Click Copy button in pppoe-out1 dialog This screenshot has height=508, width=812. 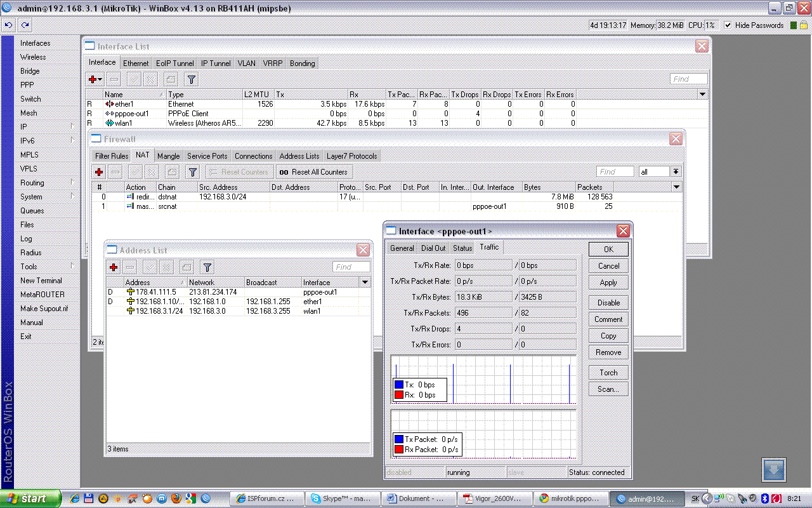coord(608,336)
